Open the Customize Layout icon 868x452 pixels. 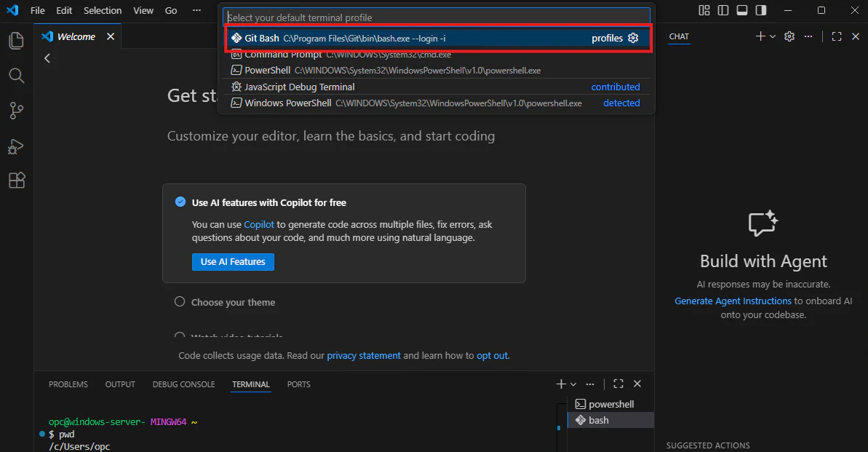click(704, 10)
